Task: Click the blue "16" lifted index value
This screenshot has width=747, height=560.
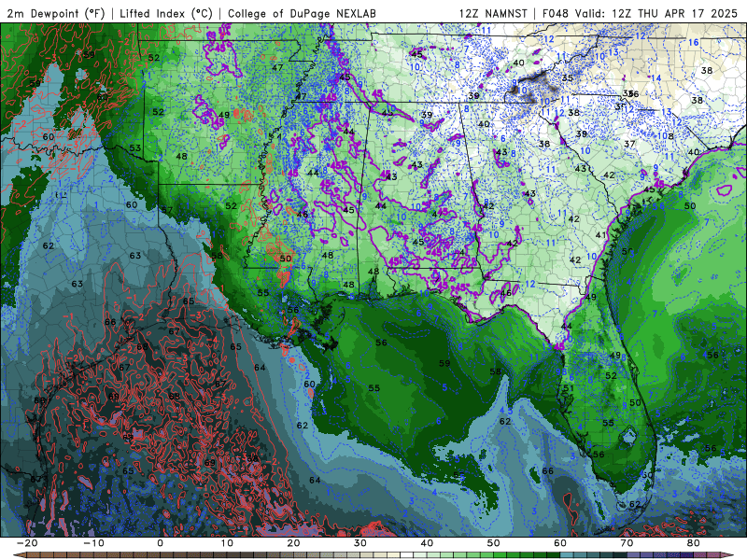Action: tap(693, 42)
